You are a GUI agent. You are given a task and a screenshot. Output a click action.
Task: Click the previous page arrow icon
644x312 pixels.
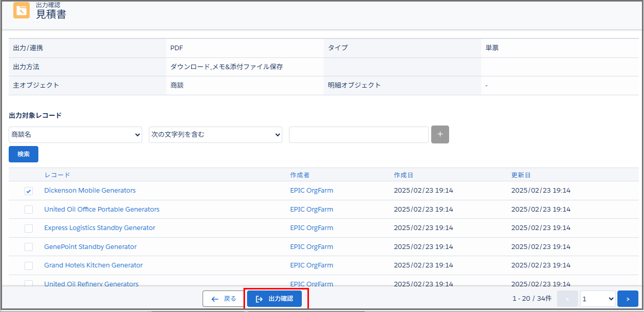[567, 298]
